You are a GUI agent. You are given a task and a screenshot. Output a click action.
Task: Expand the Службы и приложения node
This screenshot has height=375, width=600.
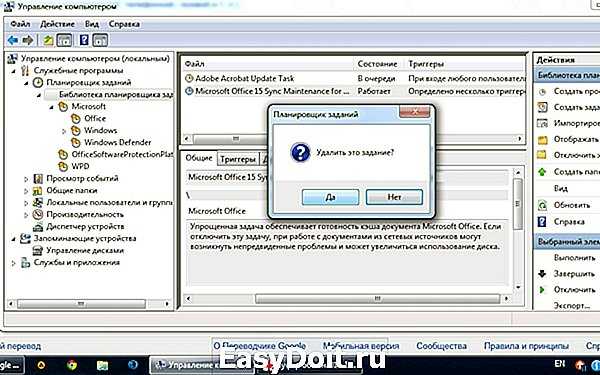(x=14, y=262)
